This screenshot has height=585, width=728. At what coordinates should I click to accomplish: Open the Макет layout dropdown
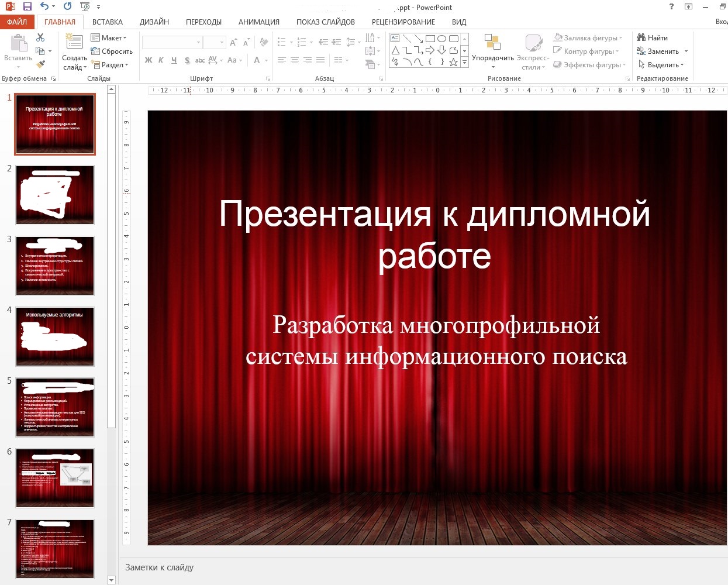109,37
